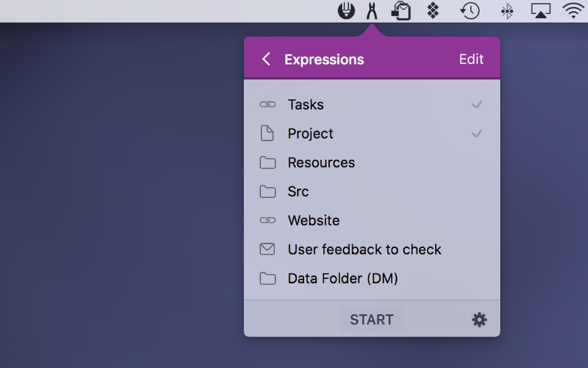Viewport: 588px width, 368px height.
Task: Open Time Machine menu bar icon
Action: click(x=470, y=11)
